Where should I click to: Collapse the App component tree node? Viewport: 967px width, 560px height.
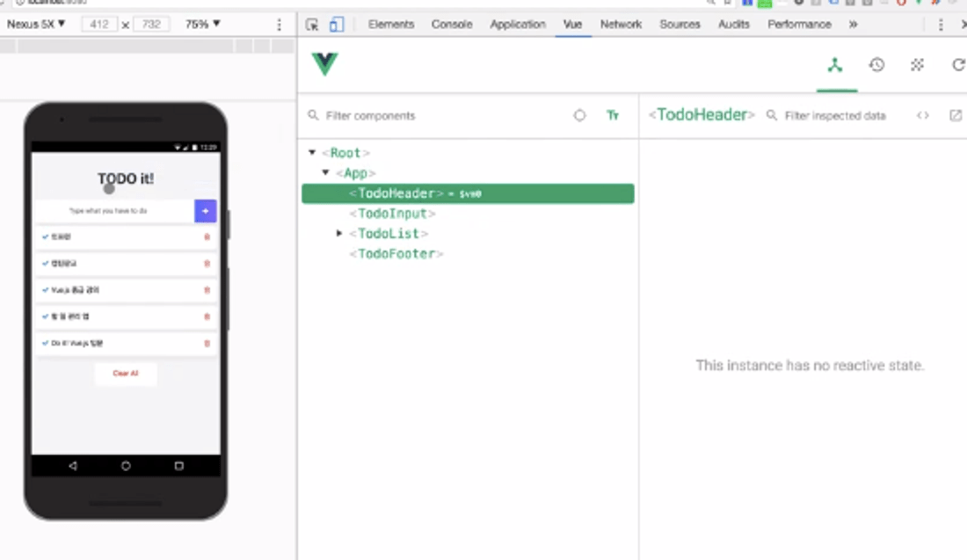pos(325,172)
